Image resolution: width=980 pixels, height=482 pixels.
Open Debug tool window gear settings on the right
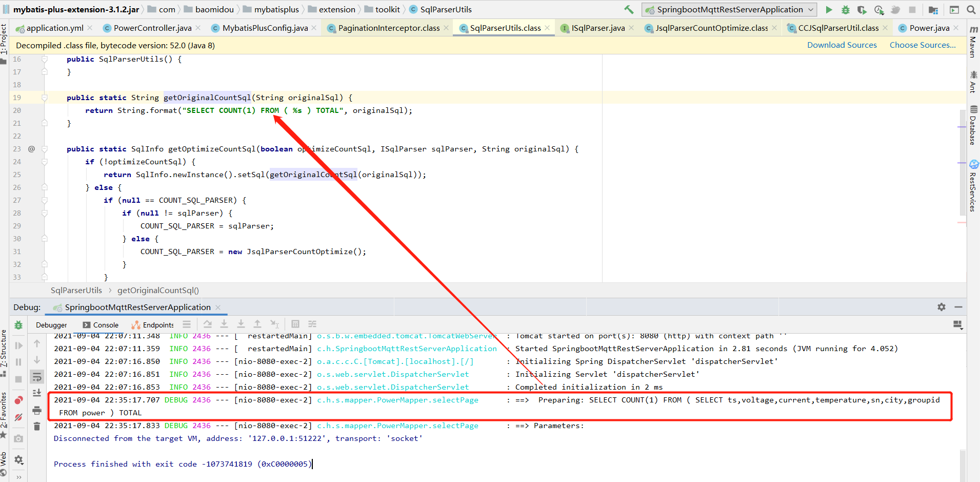pyautogui.click(x=942, y=307)
